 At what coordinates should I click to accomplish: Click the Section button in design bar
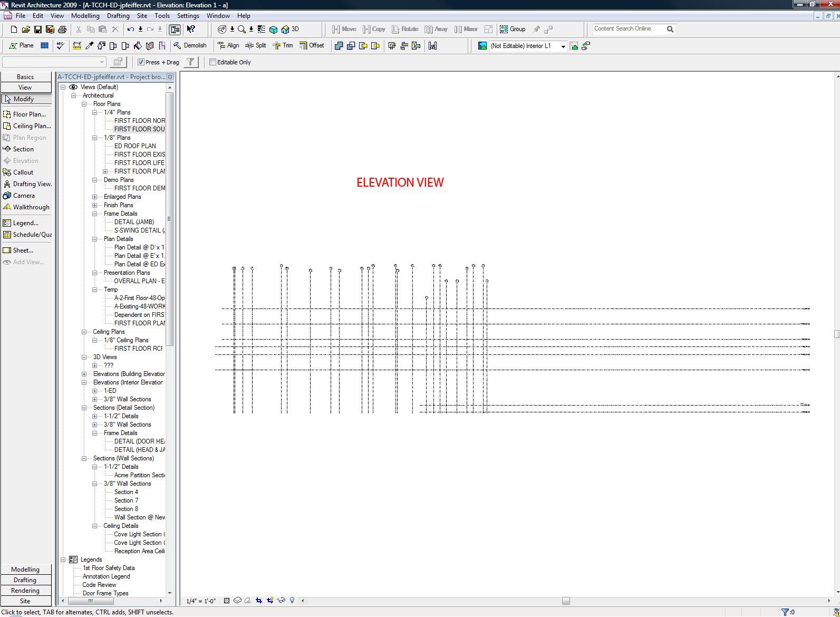(23, 149)
